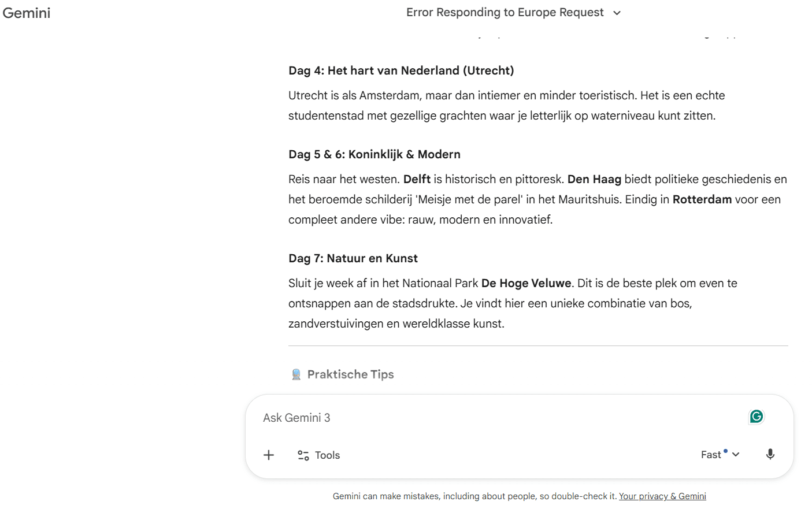812x509 pixels.
Task: Open the "Your privacy & Gemini" link
Action: click(x=662, y=496)
